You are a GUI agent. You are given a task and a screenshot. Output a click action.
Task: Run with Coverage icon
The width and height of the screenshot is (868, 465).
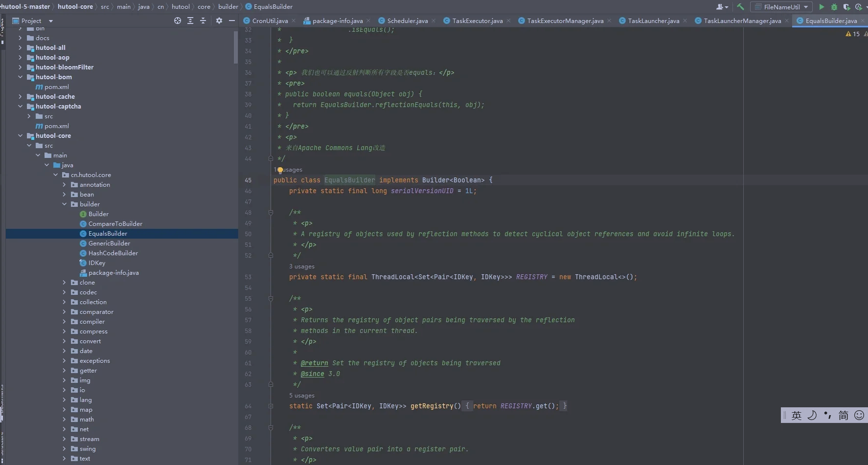point(846,7)
